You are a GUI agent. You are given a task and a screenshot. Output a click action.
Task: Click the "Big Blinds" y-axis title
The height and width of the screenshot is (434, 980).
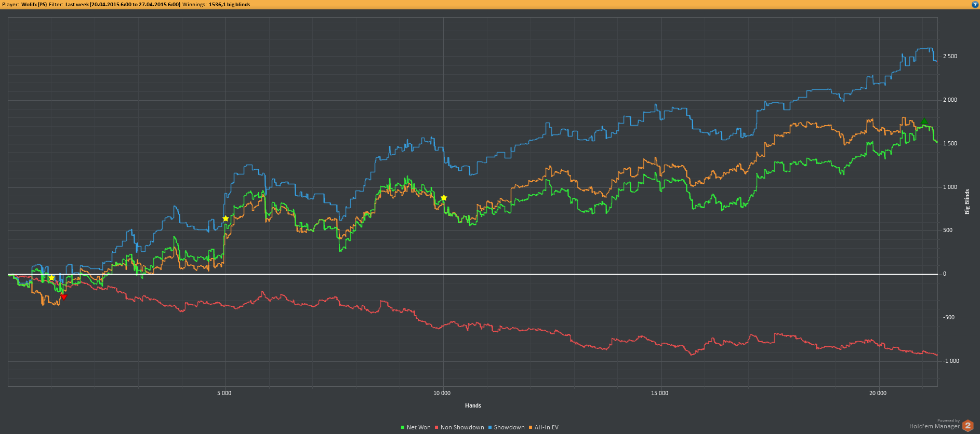tap(967, 201)
